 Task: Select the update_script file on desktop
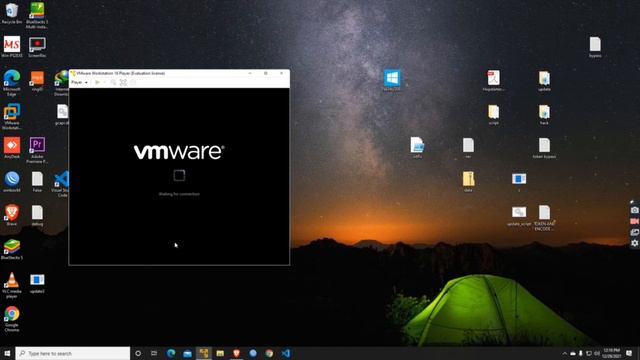[x=519, y=216]
